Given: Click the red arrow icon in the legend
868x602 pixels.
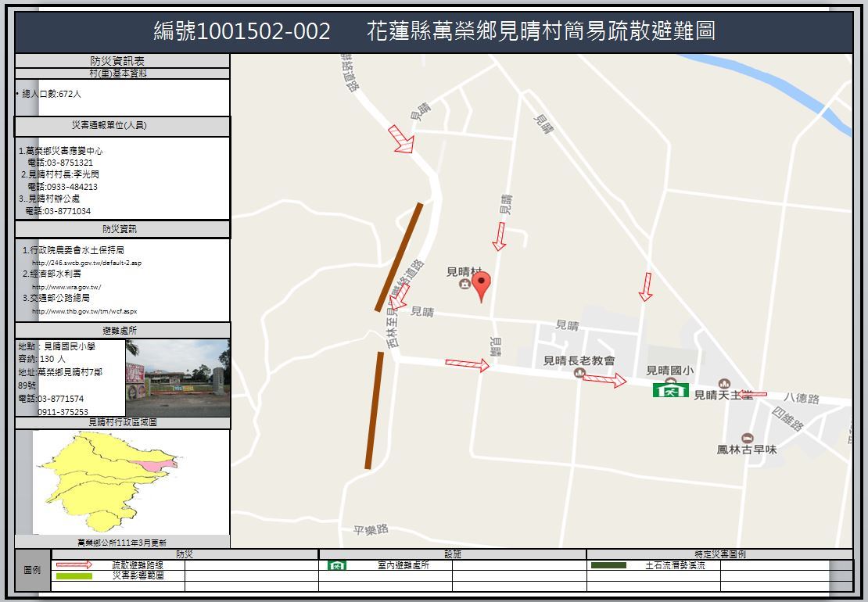Looking at the screenshot, I should pyautogui.click(x=74, y=564).
